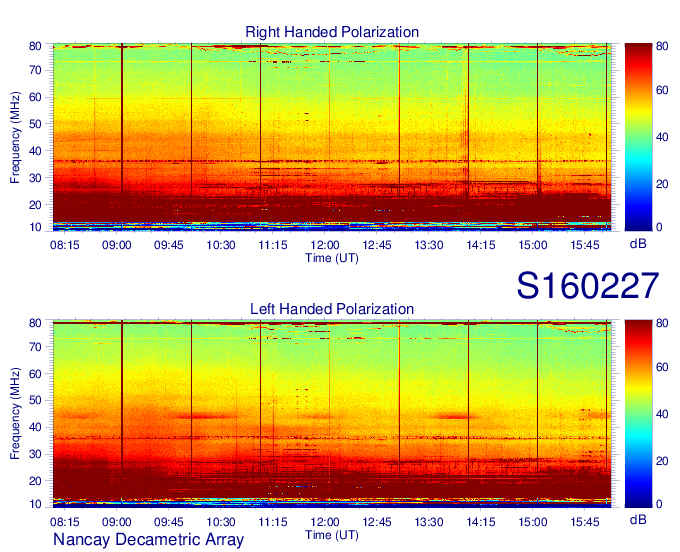The height and width of the screenshot is (552, 680).
Task: Click the bottom plot's 'Frequency (MHz)' axis label
Action: [15, 414]
